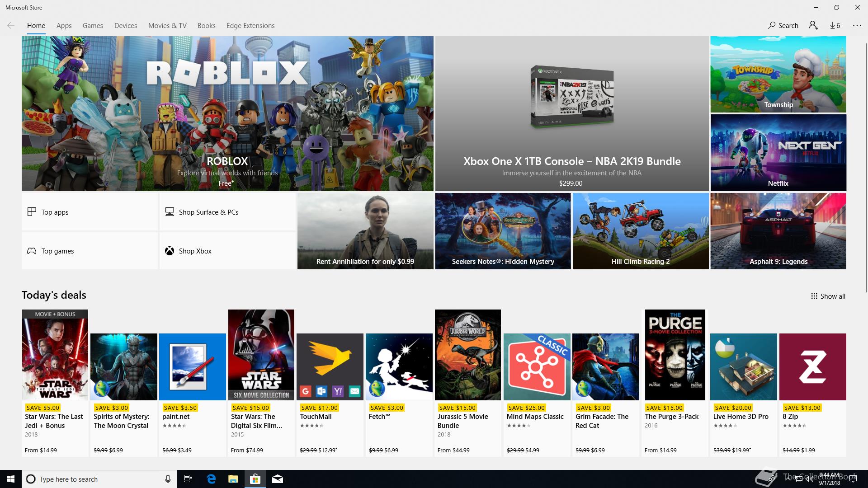This screenshot has width=868, height=488.
Task: Open the Movies & TV tab
Action: tap(167, 26)
